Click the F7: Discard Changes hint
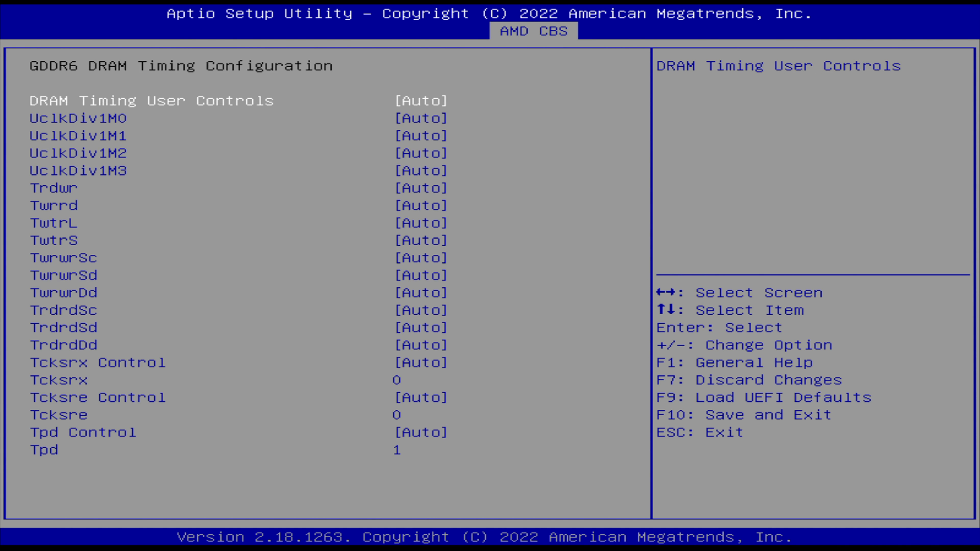Viewport: 980px width, 551px height. pos(750,380)
